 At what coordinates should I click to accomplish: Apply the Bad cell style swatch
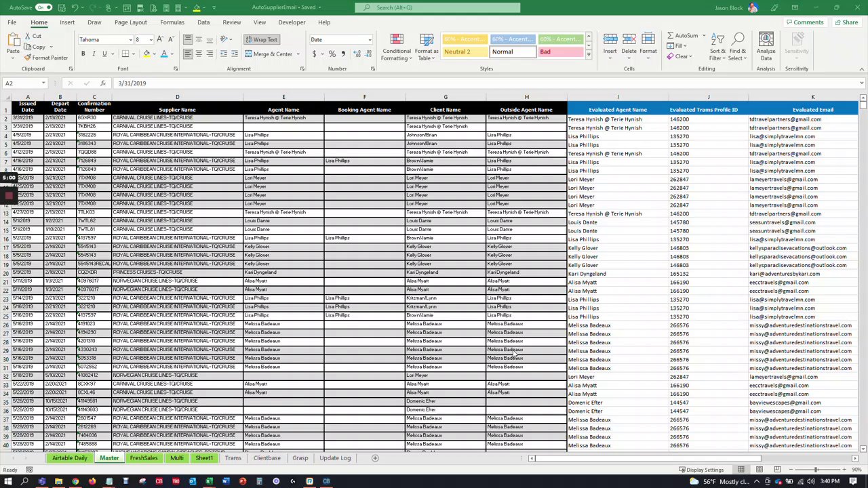(x=560, y=52)
